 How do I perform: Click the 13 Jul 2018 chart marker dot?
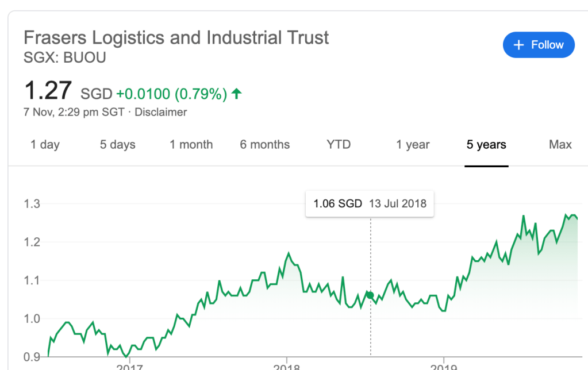click(370, 295)
